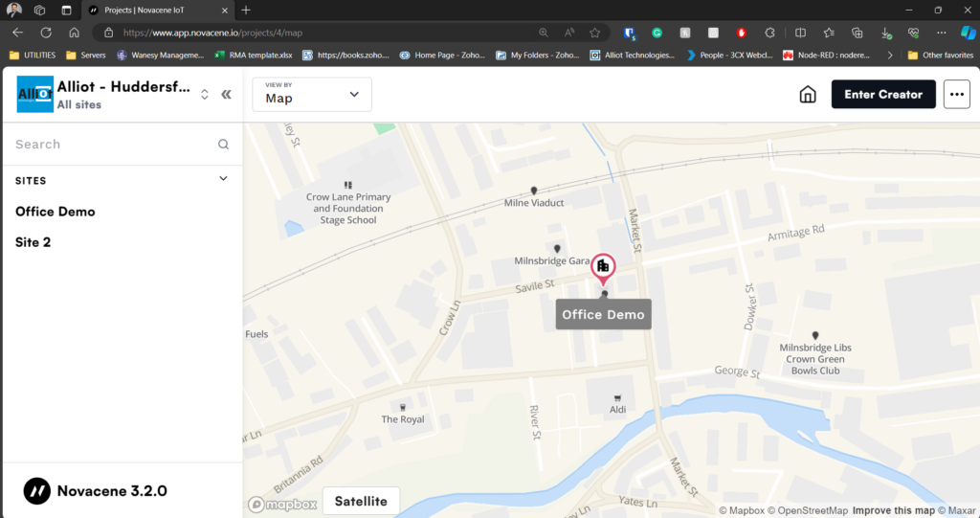Collapse the sidebar with double chevron icon
Viewport: 980px width, 518px height.
(227, 95)
